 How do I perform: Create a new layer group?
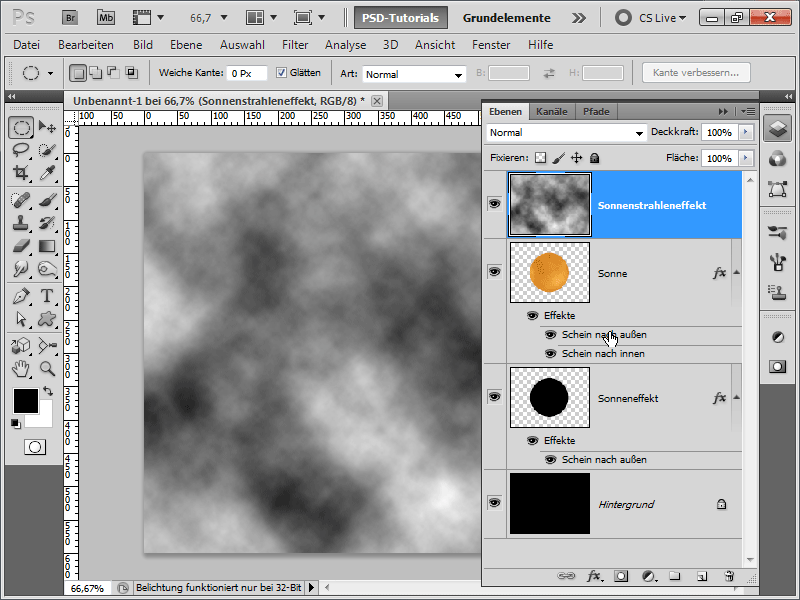(675, 576)
